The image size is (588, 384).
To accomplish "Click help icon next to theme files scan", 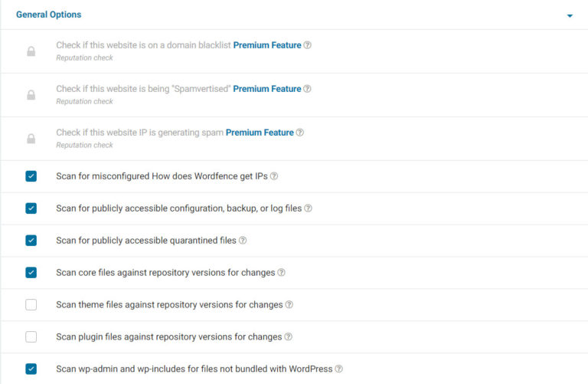I will (289, 305).
